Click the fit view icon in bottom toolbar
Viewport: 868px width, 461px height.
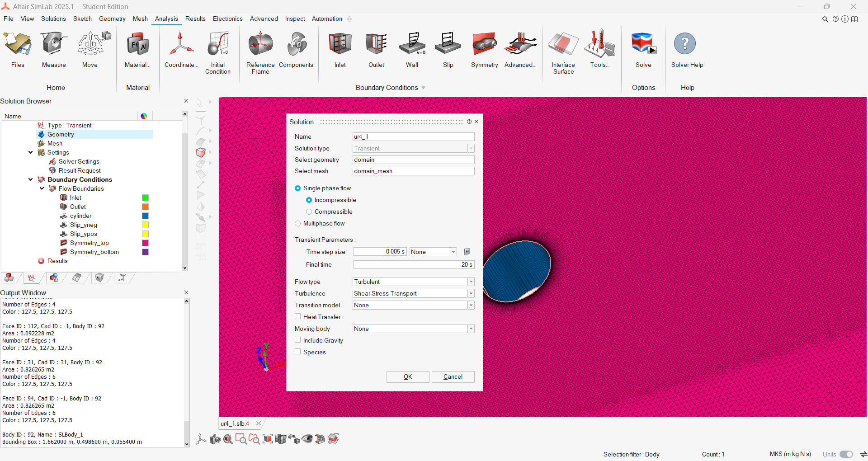(x=268, y=439)
